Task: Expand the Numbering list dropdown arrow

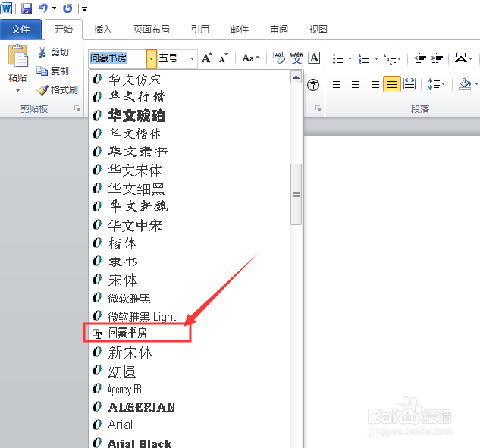Action: pyautogui.click(x=376, y=58)
